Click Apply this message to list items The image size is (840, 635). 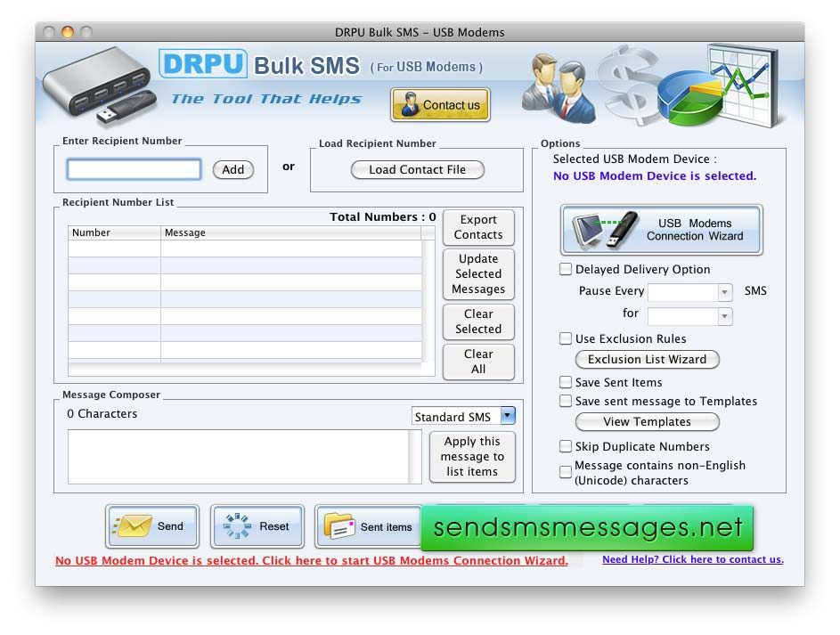(x=472, y=456)
